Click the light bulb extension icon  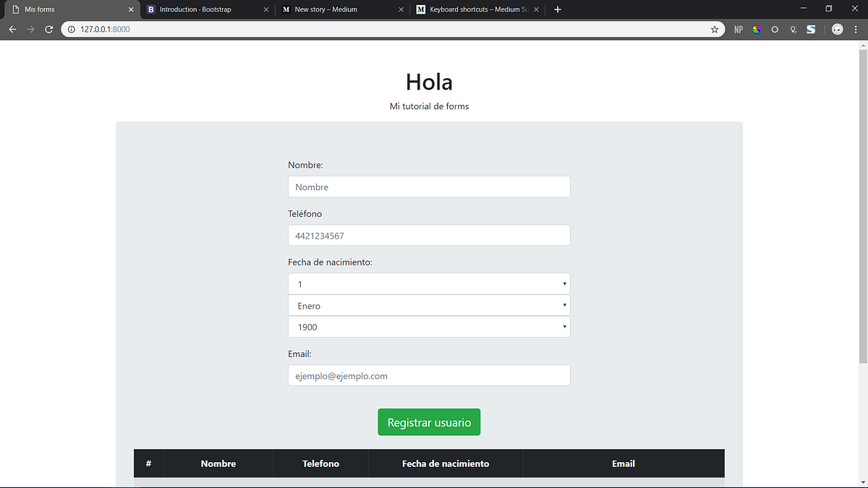[x=793, y=30]
